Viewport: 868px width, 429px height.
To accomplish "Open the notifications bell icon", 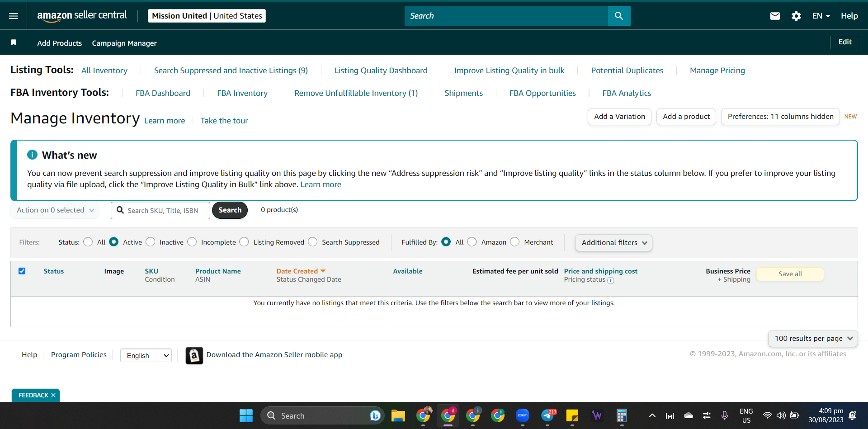I will (x=853, y=415).
